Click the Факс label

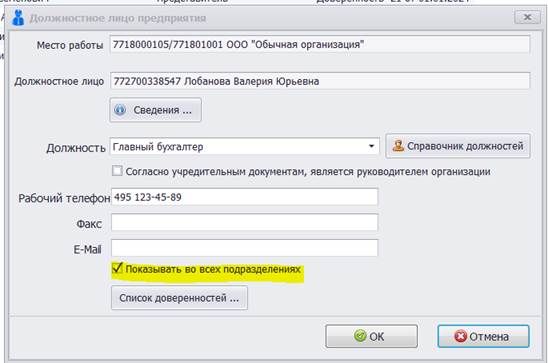tap(89, 224)
